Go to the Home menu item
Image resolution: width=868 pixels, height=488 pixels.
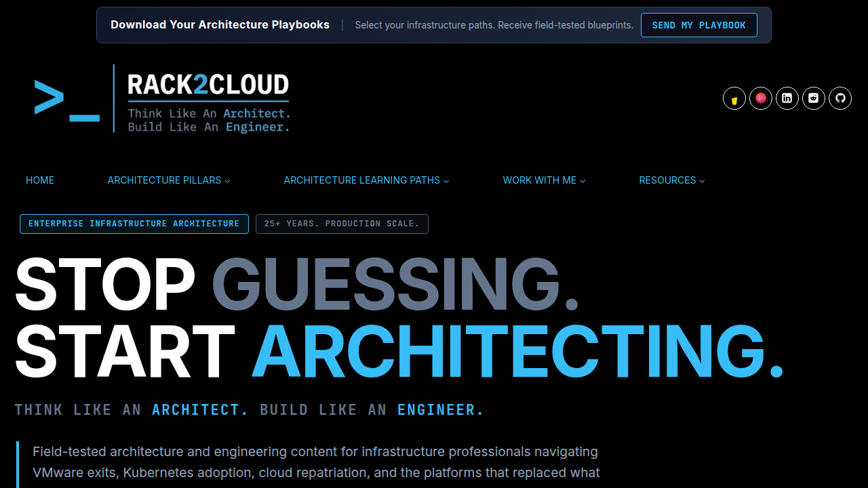click(40, 180)
